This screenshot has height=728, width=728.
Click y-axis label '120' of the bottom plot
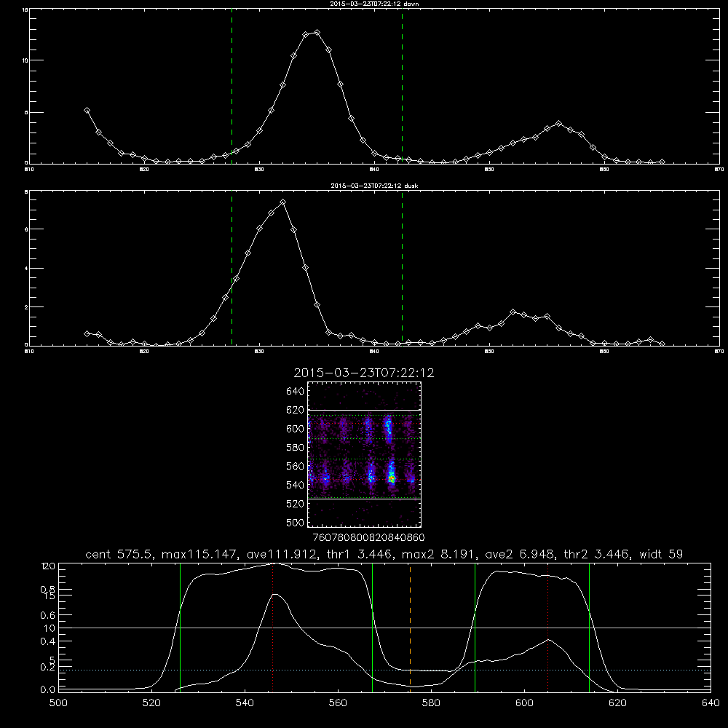click(x=48, y=566)
